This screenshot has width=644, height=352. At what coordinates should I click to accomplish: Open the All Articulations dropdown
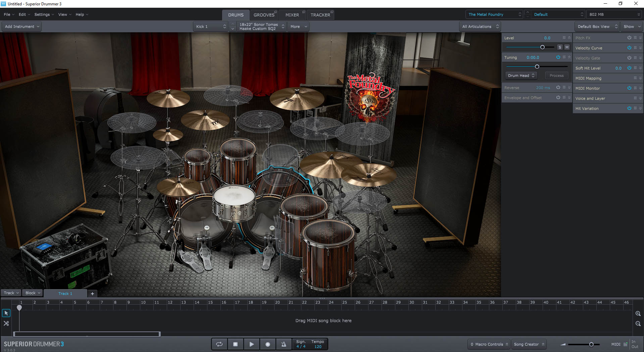click(480, 27)
